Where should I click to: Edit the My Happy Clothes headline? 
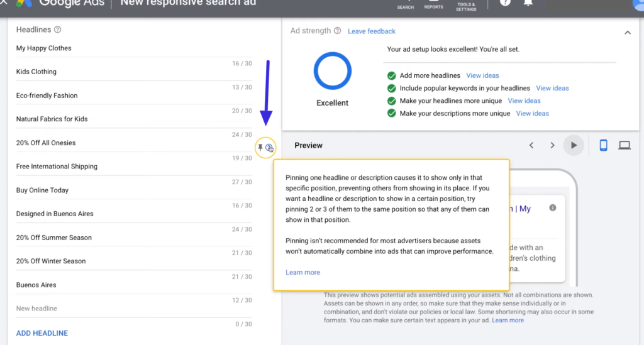point(134,48)
